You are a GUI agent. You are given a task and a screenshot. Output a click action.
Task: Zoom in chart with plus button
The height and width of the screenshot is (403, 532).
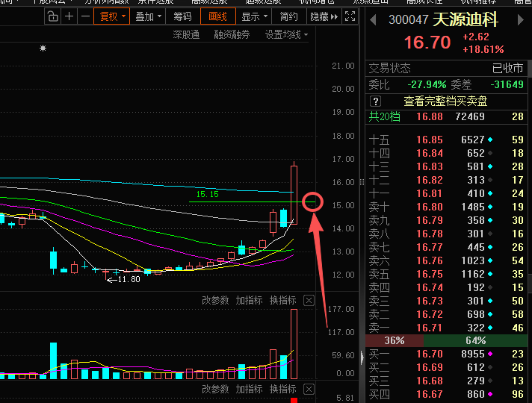pyautogui.click(x=69, y=16)
